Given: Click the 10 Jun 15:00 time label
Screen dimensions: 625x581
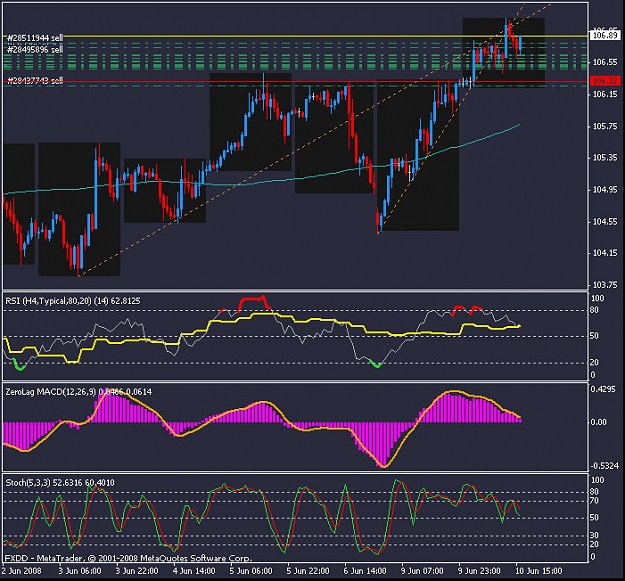Looking at the screenshot, I should point(539,571).
